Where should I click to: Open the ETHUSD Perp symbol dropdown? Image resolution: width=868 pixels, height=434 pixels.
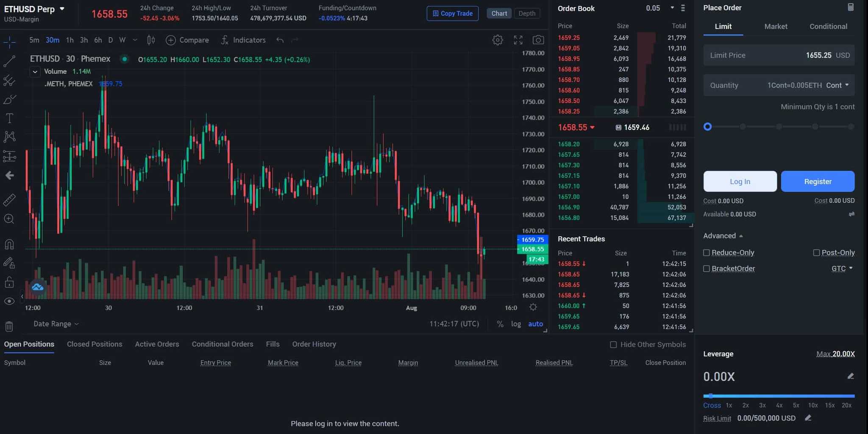pyautogui.click(x=62, y=9)
